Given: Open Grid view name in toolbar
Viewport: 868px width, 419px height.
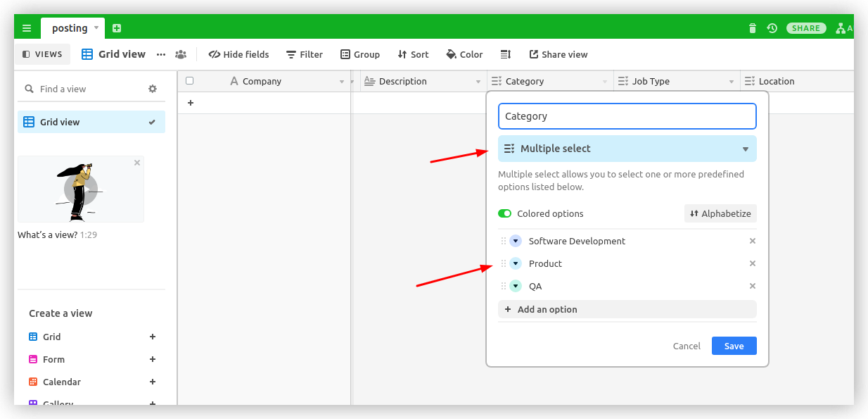Looking at the screenshot, I should (114, 54).
